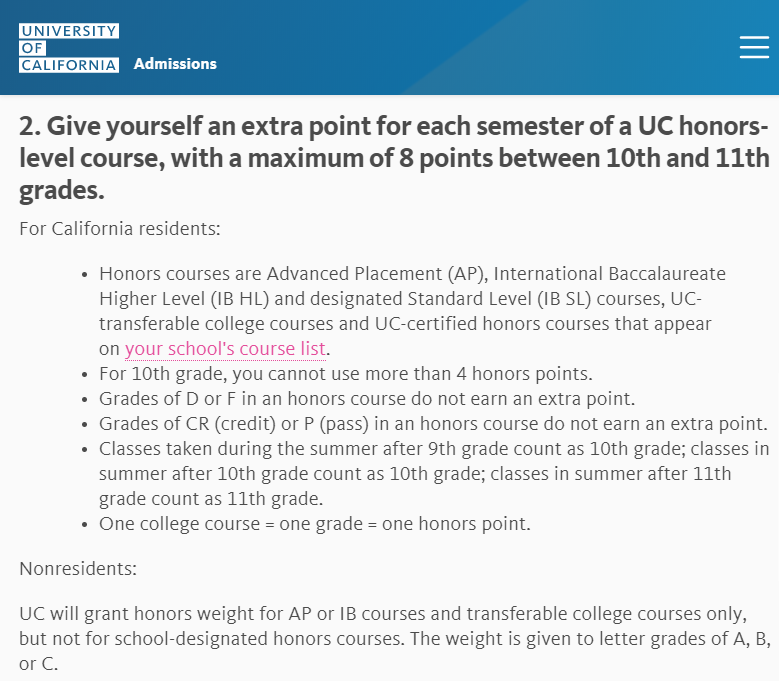Select the 'One college course = one grade' bullet

click(x=315, y=524)
